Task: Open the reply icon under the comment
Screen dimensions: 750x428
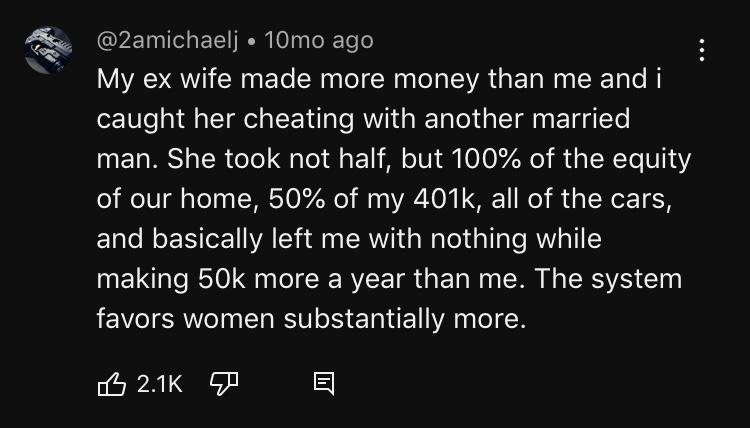Action: coord(324,381)
